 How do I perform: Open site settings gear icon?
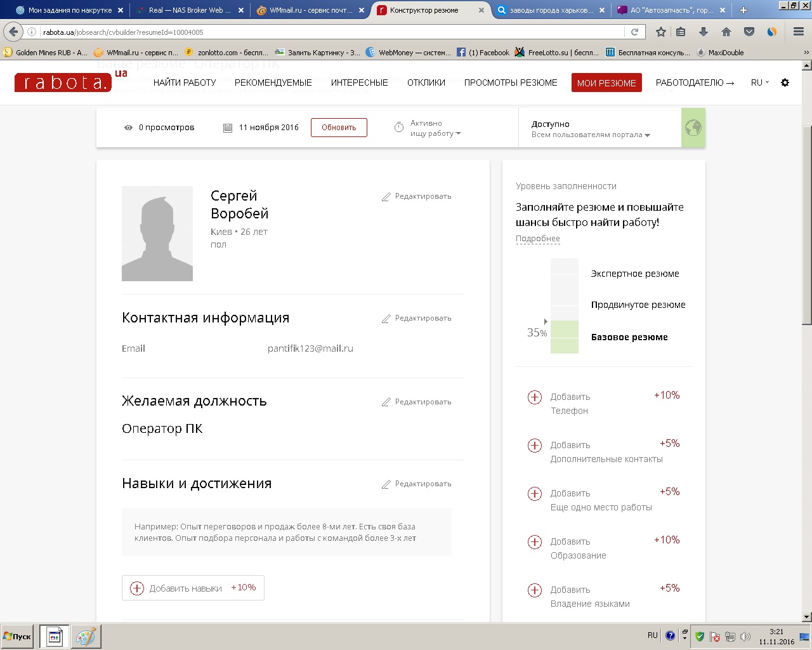[x=785, y=83]
